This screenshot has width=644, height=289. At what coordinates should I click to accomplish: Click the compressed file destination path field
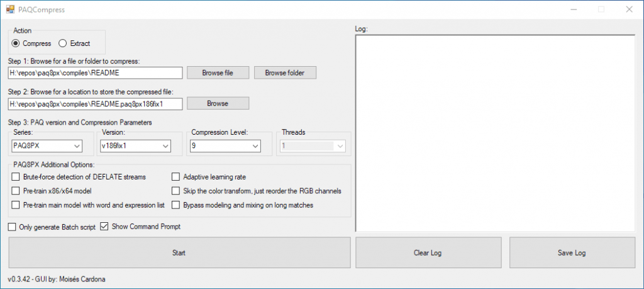click(96, 104)
